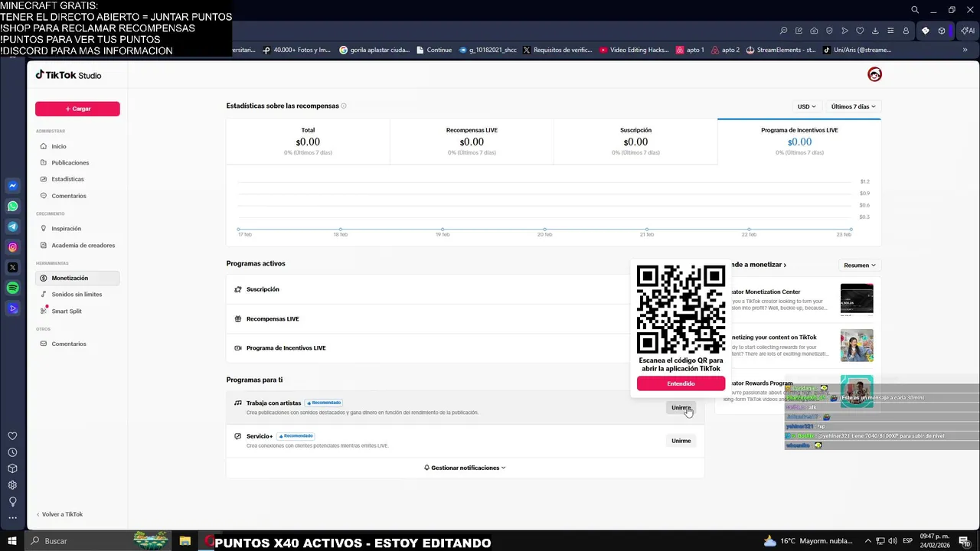This screenshot has width=980, height=551.
Task: Click the AI button in browser toolbar
Action: [967, 31]
